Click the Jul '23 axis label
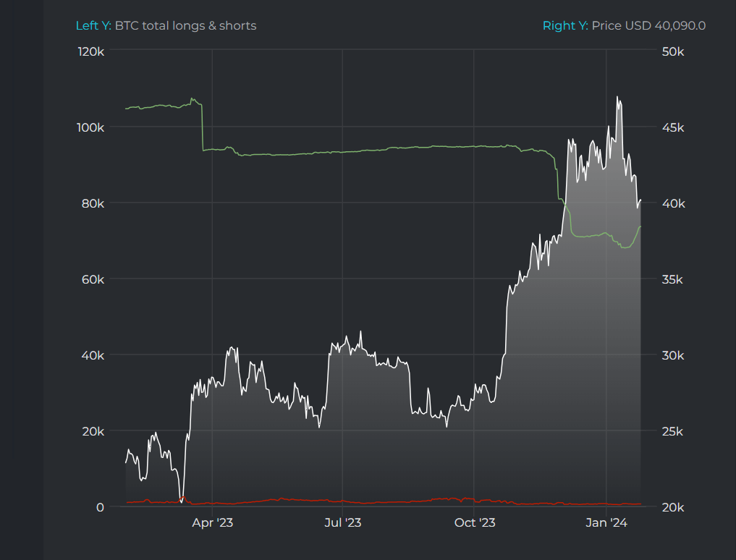 (x=342, y=522)
